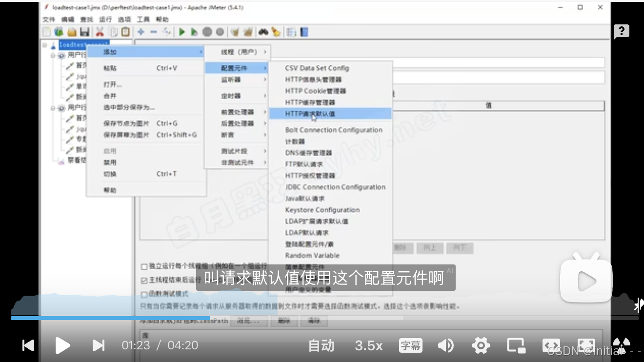
Task: Expand the 后置处理器 submenu
Action: click(237, 123)
